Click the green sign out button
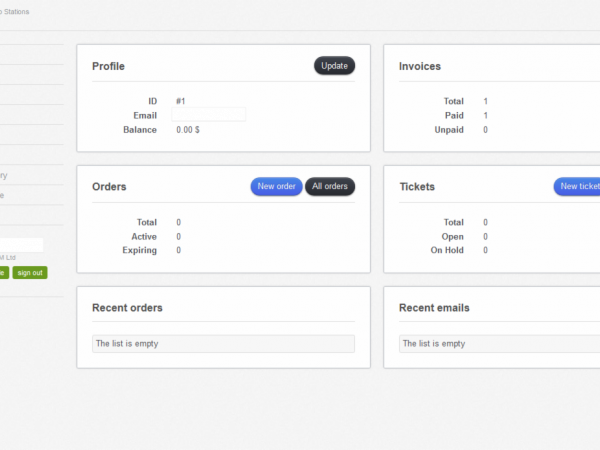This screenshot has height=450, width=600. [x=30, y=272]
